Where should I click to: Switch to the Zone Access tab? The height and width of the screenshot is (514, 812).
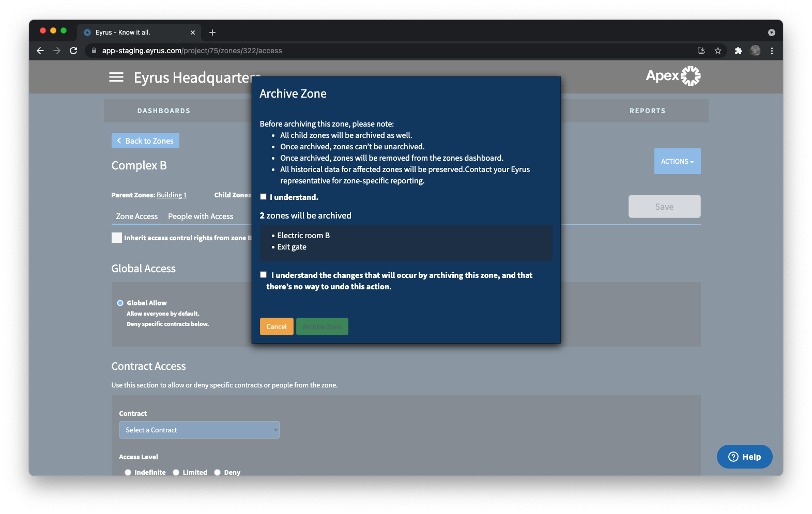tap(137, 216)
